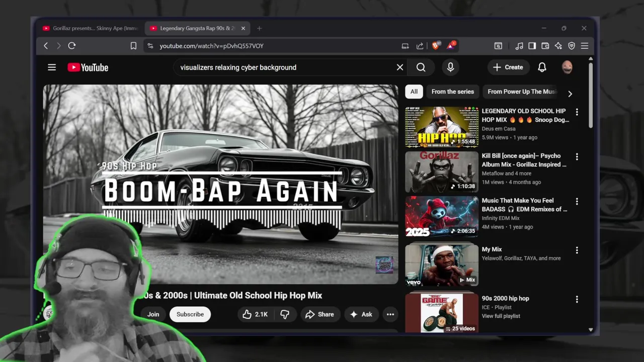Bookmark this page using the bookmark icon

133,46
